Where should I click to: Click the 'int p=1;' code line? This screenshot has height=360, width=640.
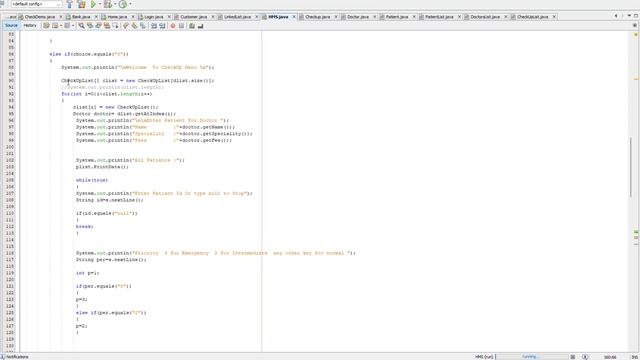click(87, 273)
